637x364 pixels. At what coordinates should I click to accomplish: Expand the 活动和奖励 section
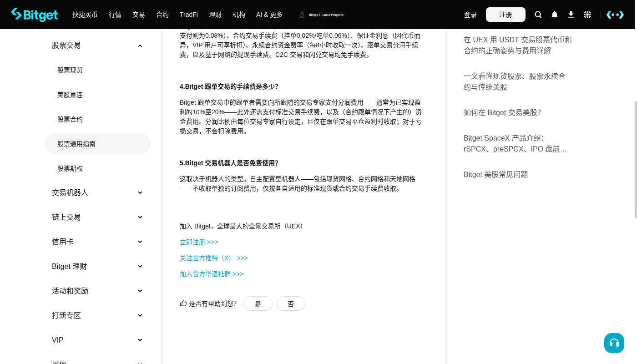(97, 291)
